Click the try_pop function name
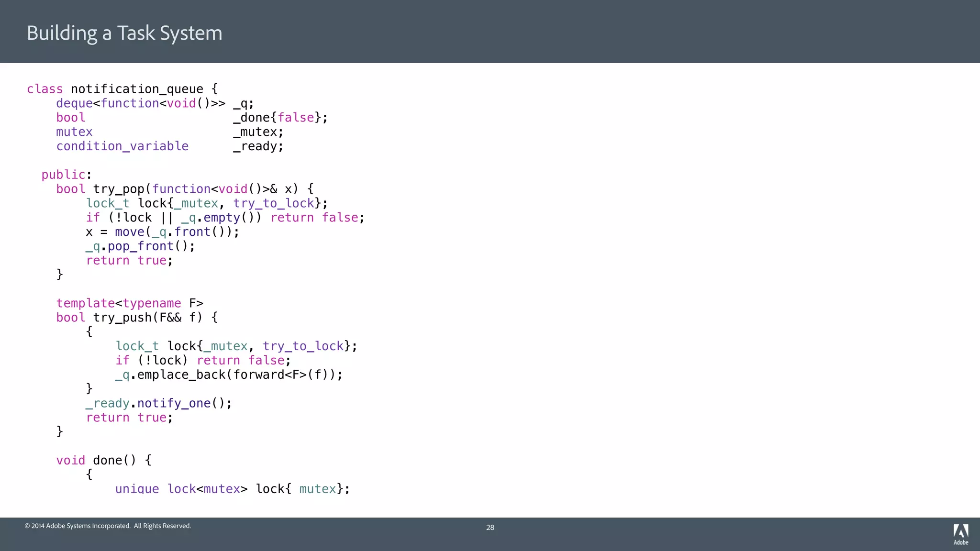This screenshot has height=551, width=980. 119,189
